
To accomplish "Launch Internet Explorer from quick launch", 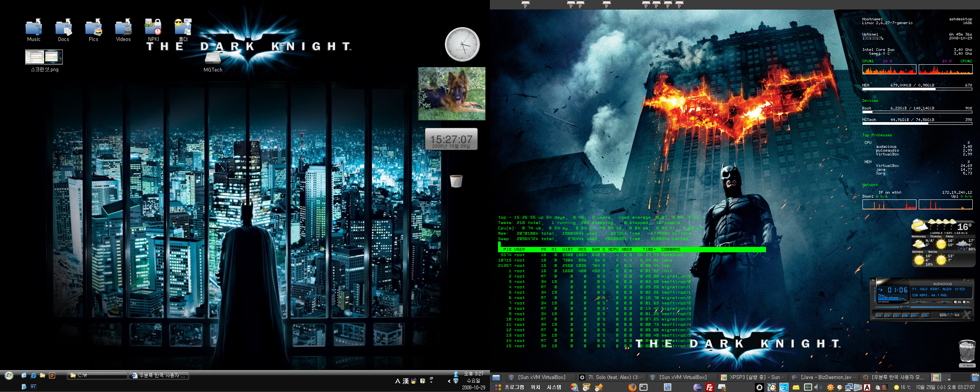I will click(x=33, y=376).
